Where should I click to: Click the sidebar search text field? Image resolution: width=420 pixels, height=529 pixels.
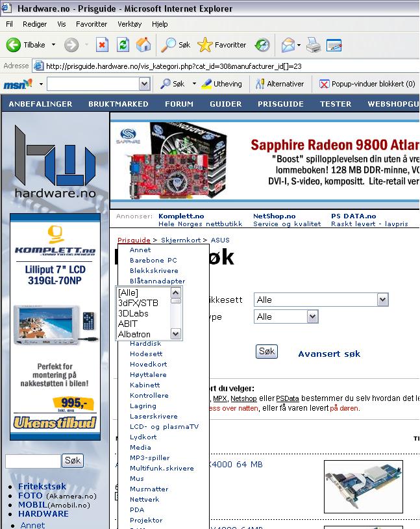click(33, 461)
